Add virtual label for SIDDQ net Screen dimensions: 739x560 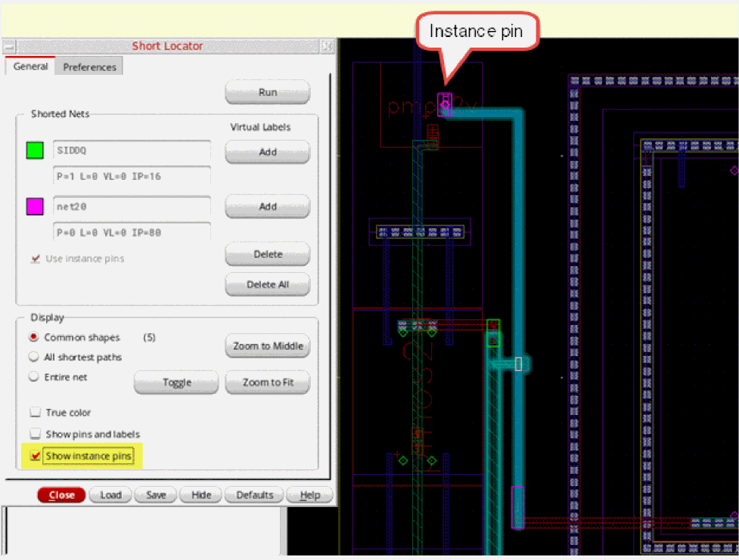(268, 152)
